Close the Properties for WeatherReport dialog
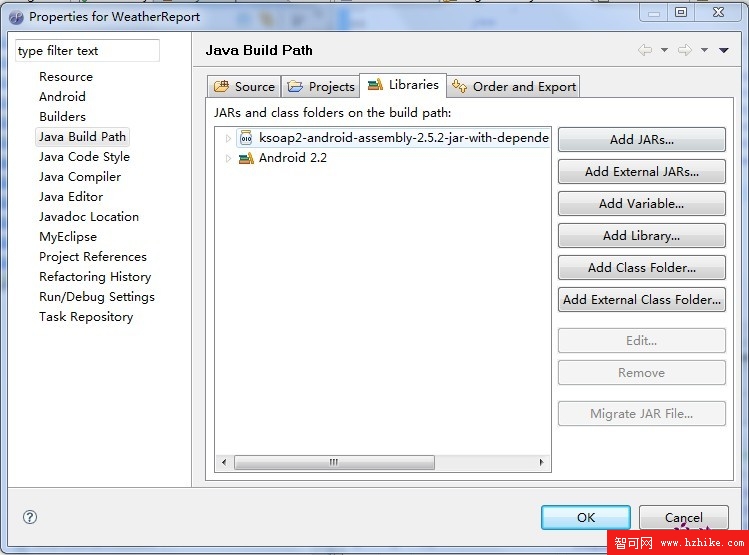 point(718,12)
